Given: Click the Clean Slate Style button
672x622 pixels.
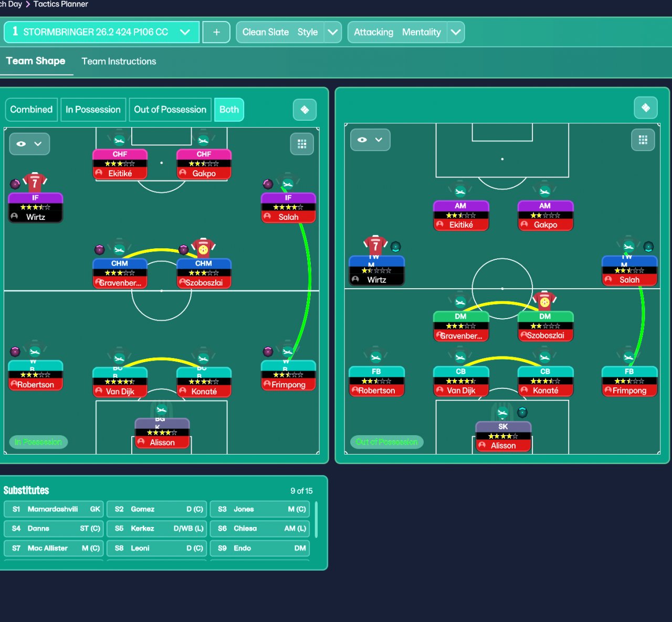Looking at the screenshot, I should 280,32.
